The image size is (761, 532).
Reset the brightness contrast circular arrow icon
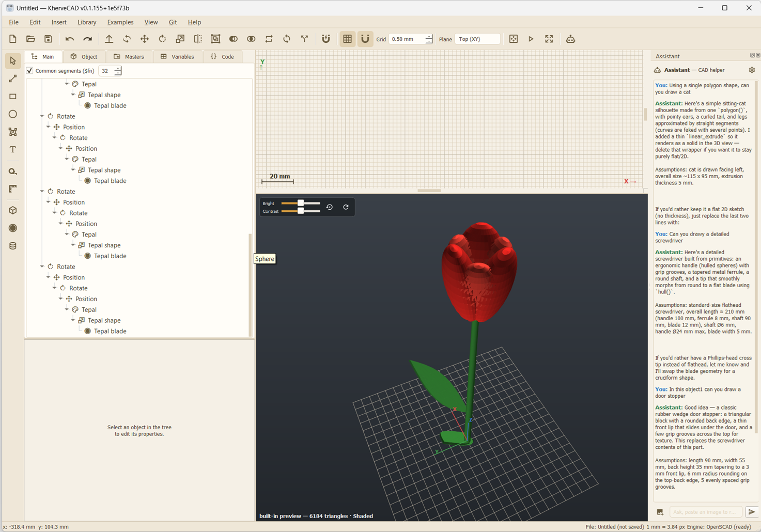[x=330, y=207]
